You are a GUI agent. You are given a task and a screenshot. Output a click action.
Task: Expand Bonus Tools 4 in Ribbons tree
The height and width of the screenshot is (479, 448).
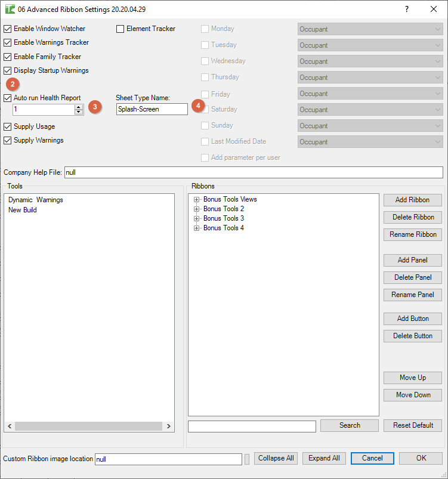tap(196, 228)
